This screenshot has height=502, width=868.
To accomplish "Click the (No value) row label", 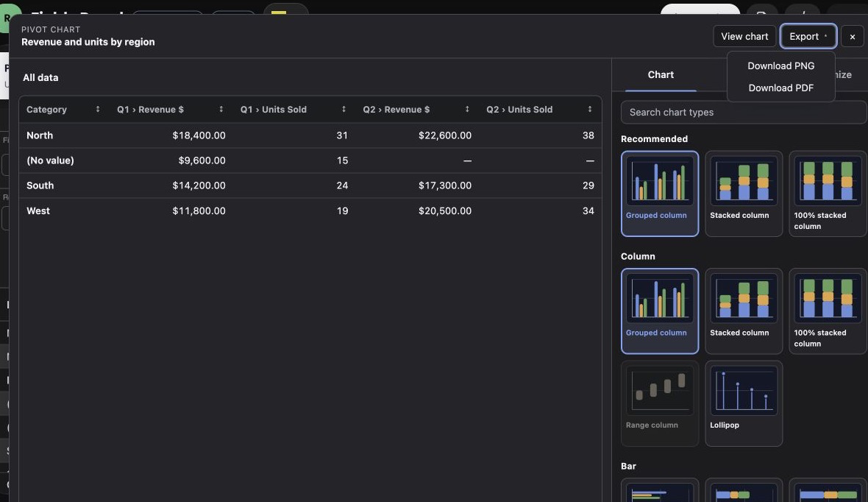I will tap(50, 160).
